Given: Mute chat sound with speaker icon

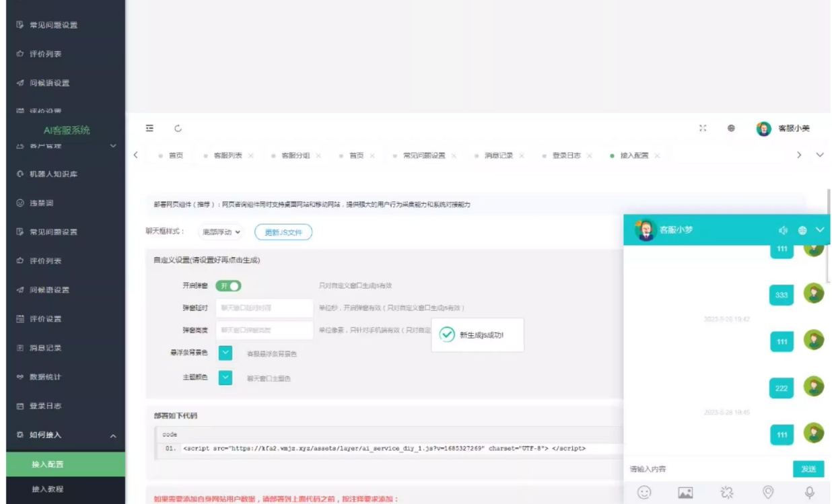Looking at the screenshot, I should coord(783,230).
